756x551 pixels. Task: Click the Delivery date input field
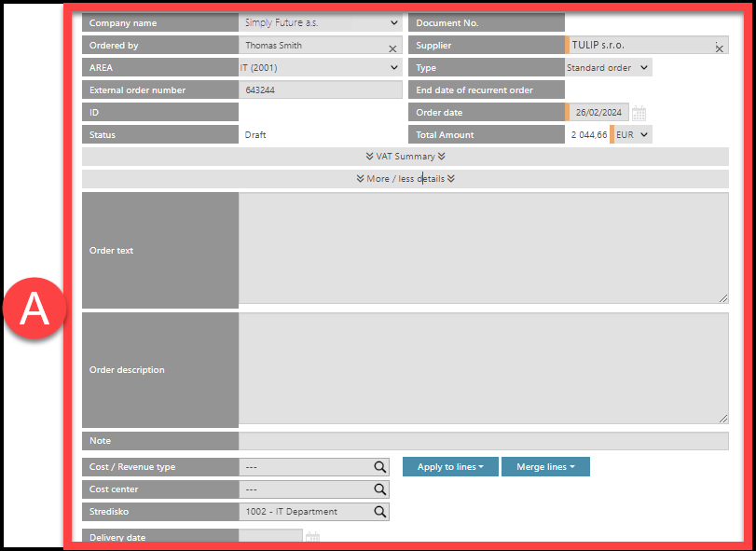[270, 537]
